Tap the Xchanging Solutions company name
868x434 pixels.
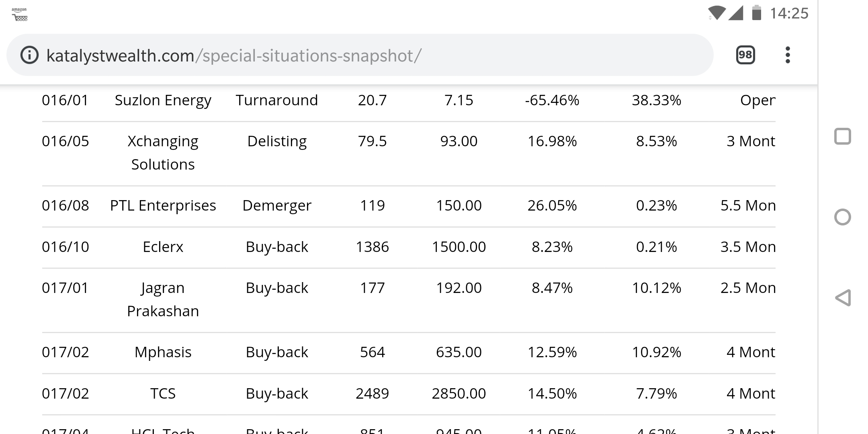pyautogui.click(x=163, y=153)
